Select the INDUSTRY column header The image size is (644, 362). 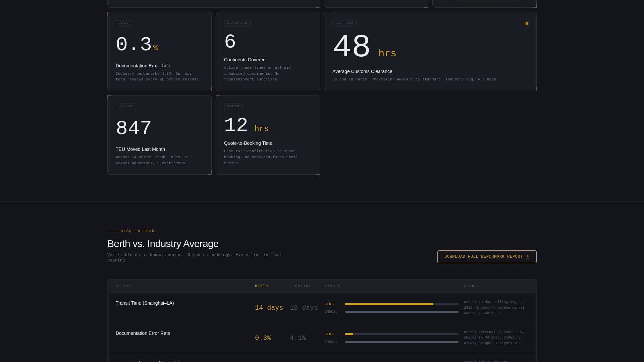click(300, 286)
